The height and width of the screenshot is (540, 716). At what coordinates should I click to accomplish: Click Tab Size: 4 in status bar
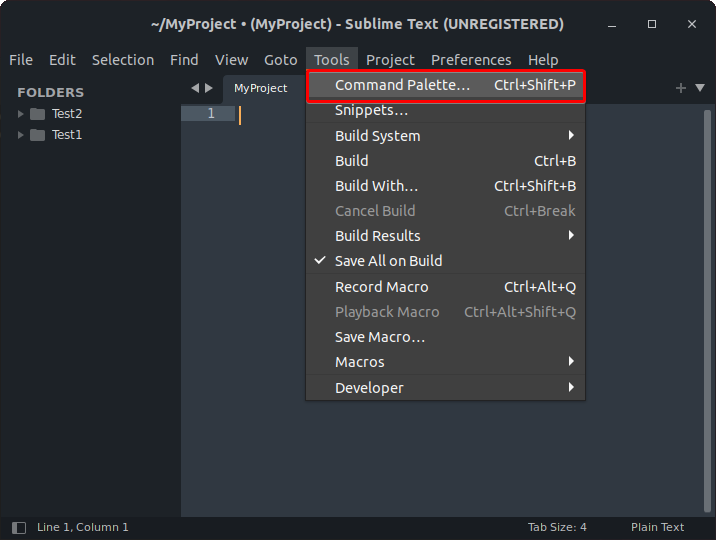point(557,527)
